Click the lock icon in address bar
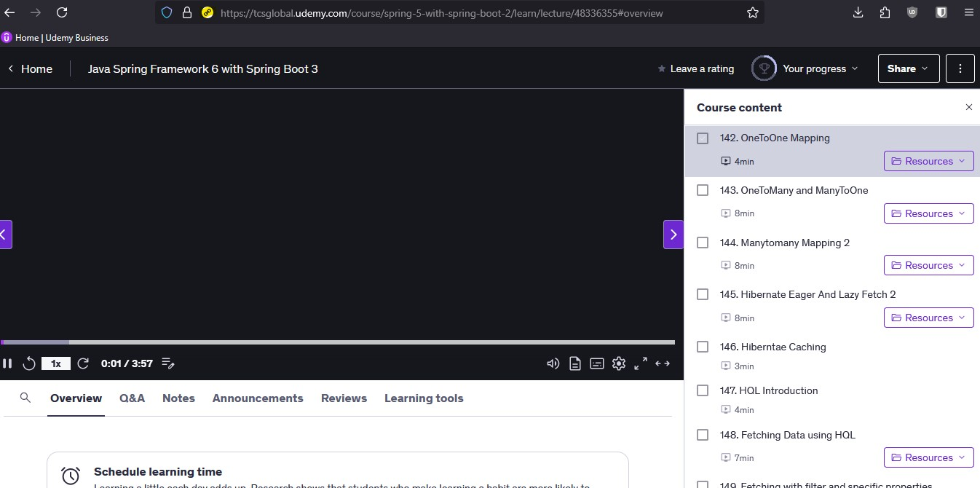The image size is (980, 488). pyautogui.click(x=187, y=12)
